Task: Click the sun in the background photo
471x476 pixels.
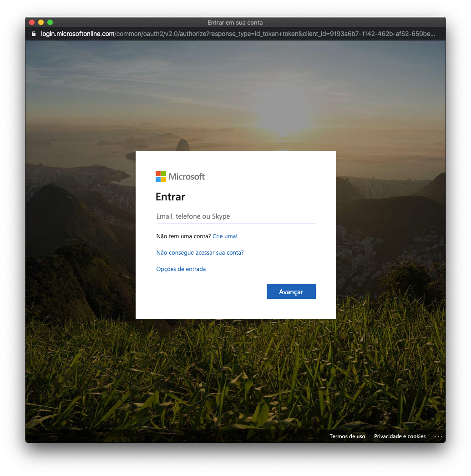Action: [x=283, y=118]
